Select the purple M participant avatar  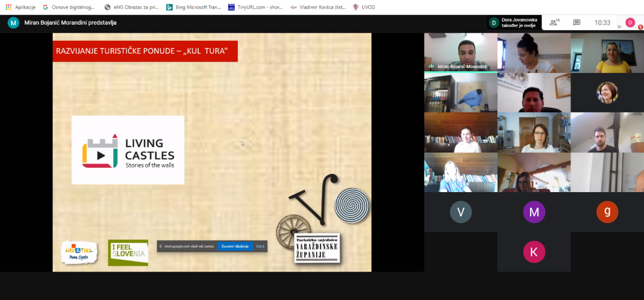[x=534, y=212]
